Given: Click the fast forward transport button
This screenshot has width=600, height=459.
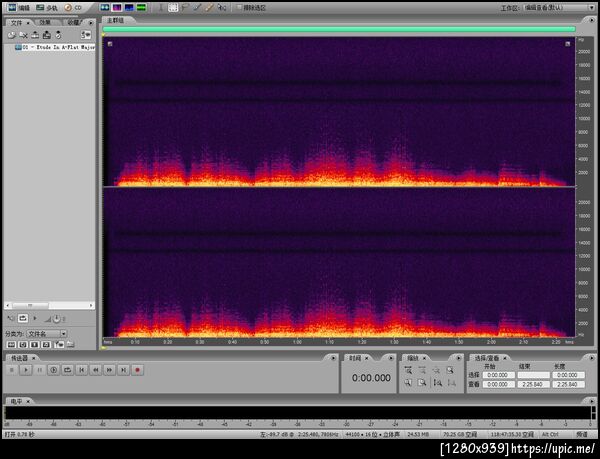Looking at the screenshot, I should pyautogui.click(x=109, y=370).
